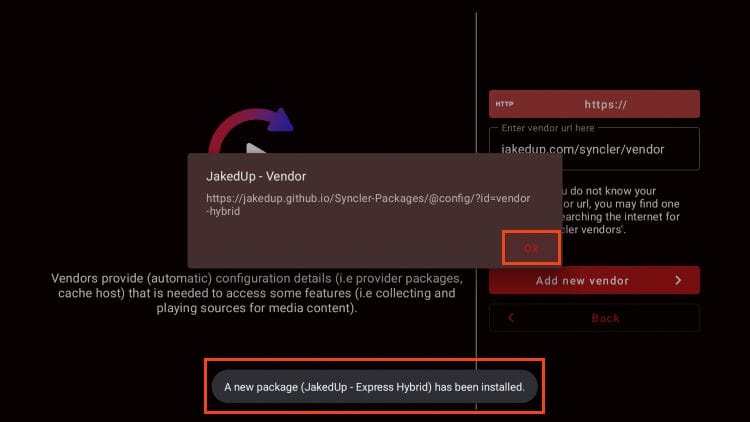Image resolution: width=750 pixels, height=422 pixels.
Task: Click the Back arrow chevron icon
Action: [511, 318]
